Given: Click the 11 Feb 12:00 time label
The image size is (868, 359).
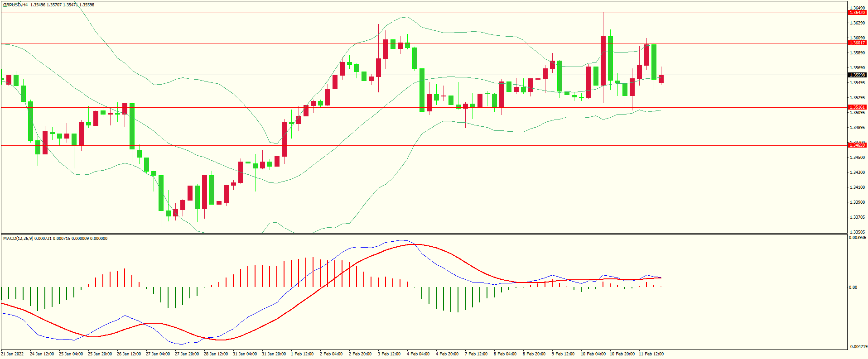Looking at the screenshot, I should click(x=651, y=354).
